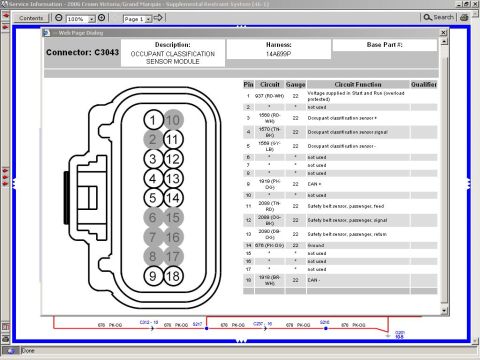
Task: Click the Circuit column header
Action: click(270, 84)
